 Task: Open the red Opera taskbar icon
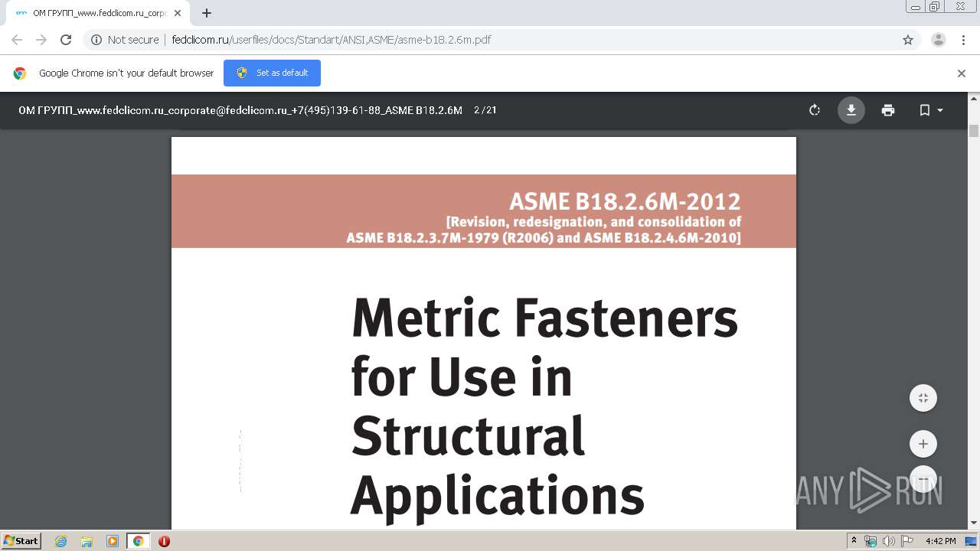[x=164, y=541]
